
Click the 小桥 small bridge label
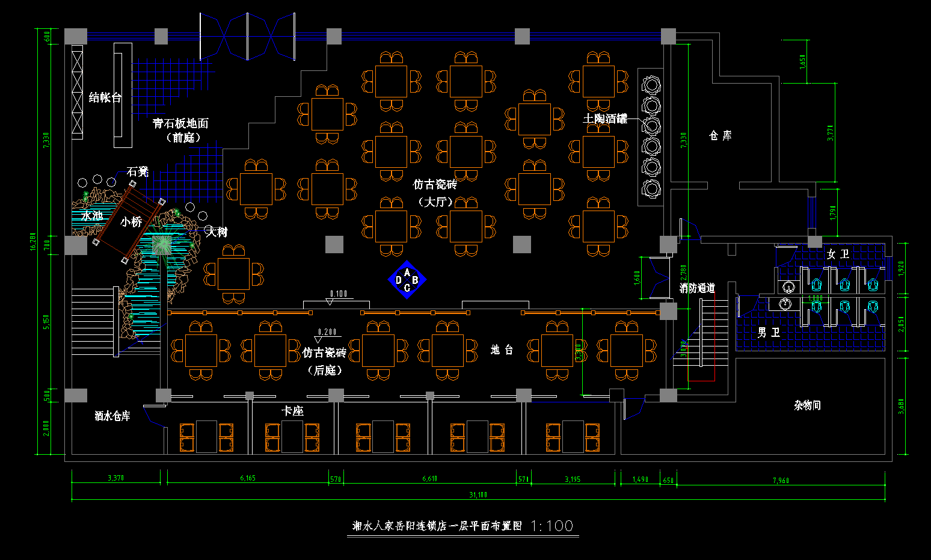point(131,222)
